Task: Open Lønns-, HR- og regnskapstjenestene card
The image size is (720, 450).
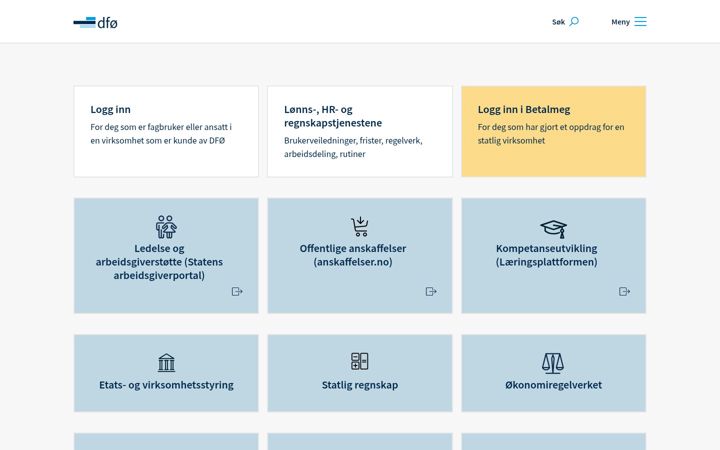Action: click(x=360, y=131)
